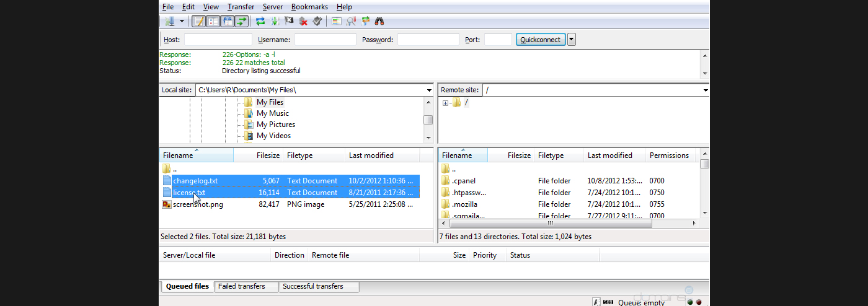Click the Password input field
The image size is (868, 306).
(428, 40)
